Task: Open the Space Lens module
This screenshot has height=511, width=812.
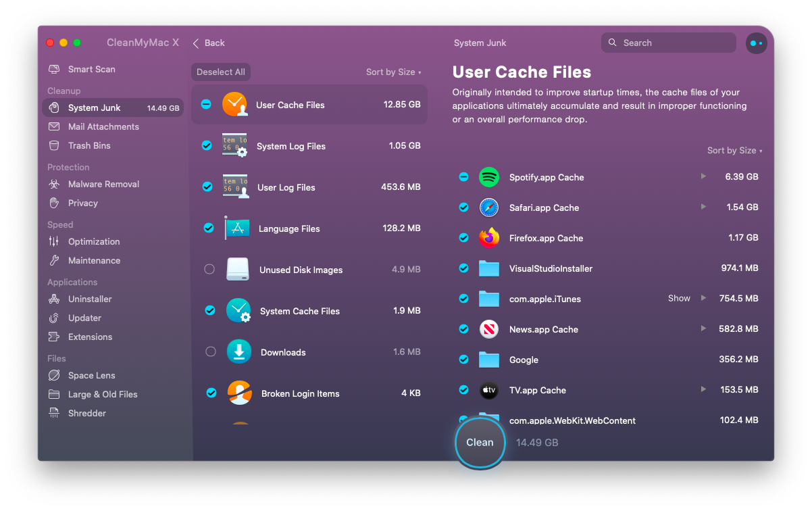Action: pos(113,375)
